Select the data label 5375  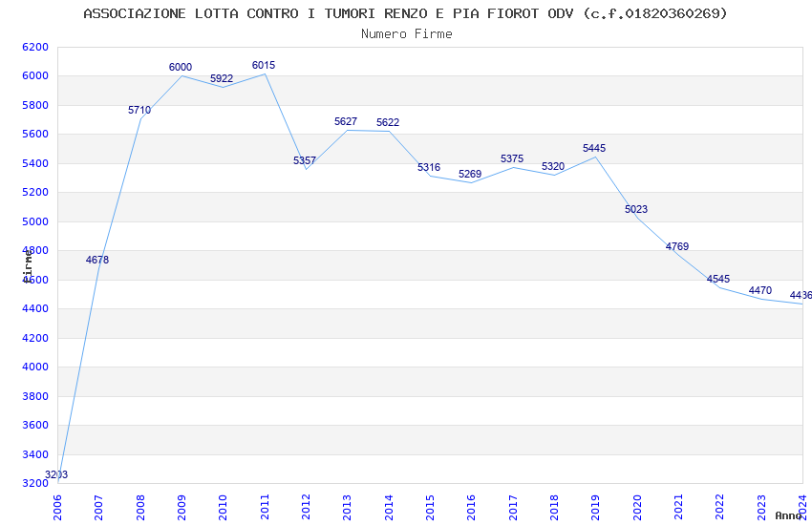(512, 158)
